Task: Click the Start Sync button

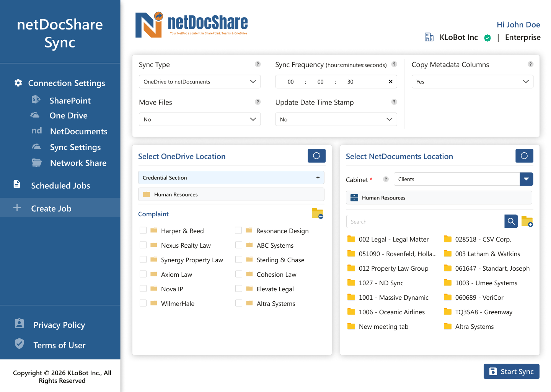Action: pos(511,371)
